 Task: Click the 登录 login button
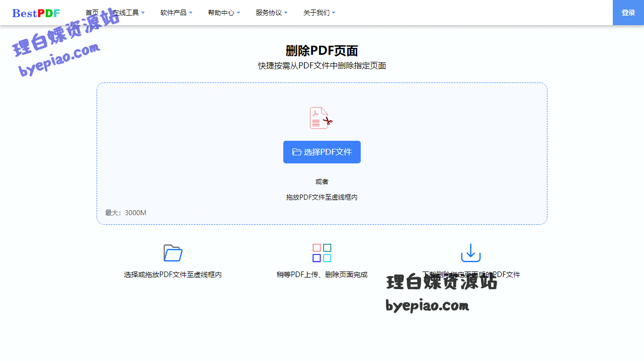[x=628, y=13]
